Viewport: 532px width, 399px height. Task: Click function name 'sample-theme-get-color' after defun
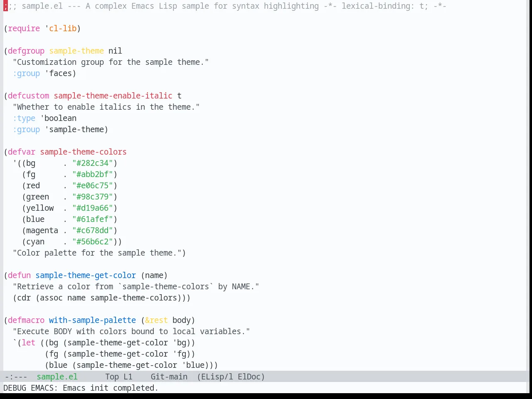pos(86,275)
